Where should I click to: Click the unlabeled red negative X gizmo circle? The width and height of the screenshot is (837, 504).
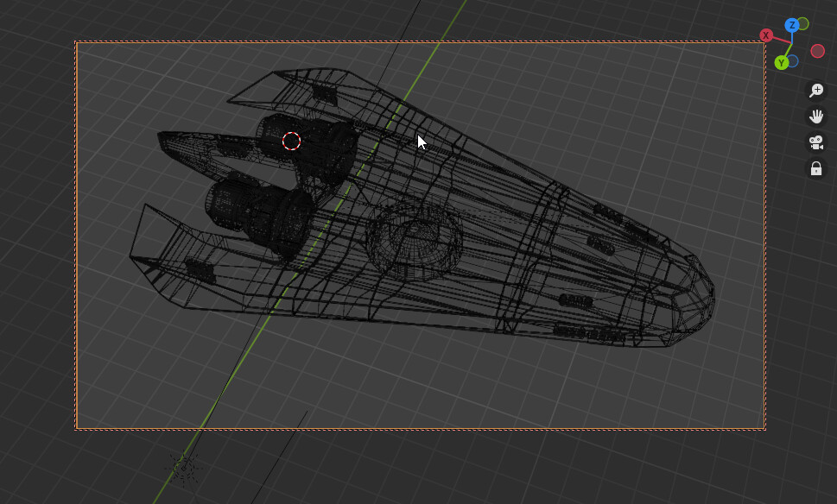pyautogui.click(x=818, y=51)
